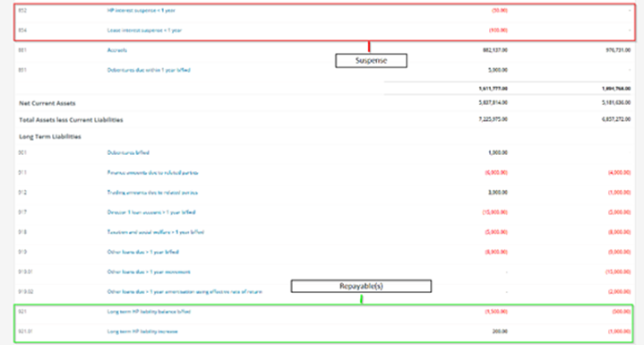Click account code 919.02 in the code column

26,291
